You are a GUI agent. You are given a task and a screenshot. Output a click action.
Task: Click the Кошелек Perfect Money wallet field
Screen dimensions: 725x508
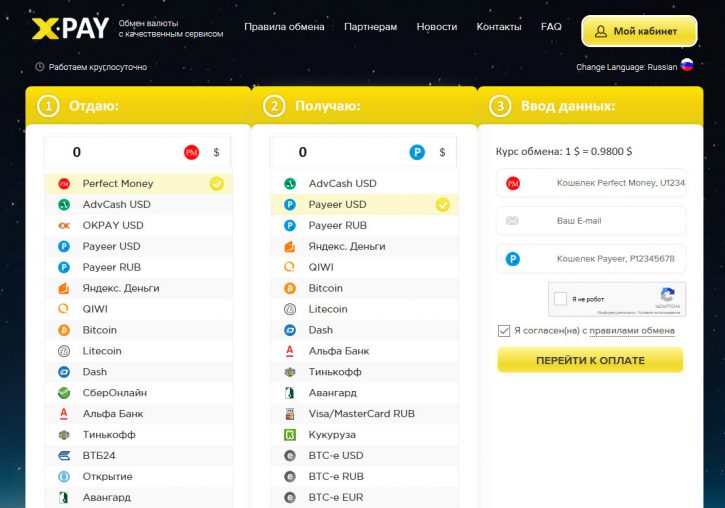591,183
